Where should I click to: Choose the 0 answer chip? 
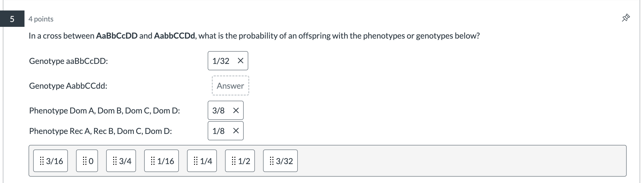[x=87, y=161]
